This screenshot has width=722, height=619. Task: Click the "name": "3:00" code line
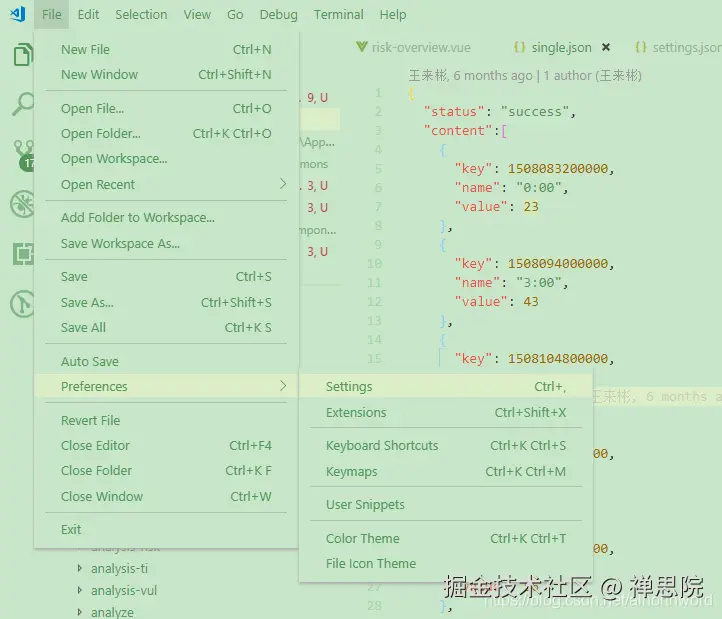pos(511,282)
